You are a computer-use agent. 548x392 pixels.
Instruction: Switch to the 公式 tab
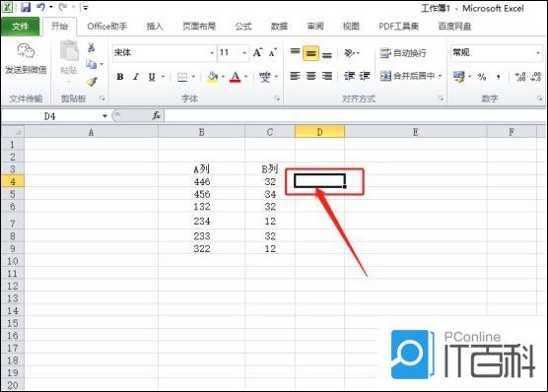point(243,27)
